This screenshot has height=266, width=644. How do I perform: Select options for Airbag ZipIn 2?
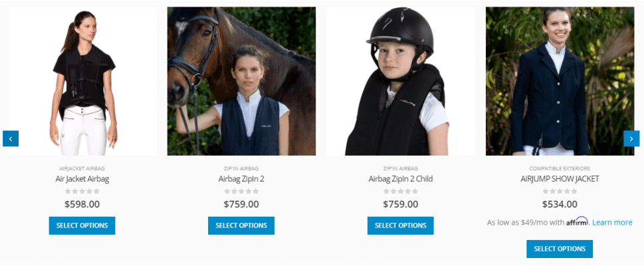241,225
